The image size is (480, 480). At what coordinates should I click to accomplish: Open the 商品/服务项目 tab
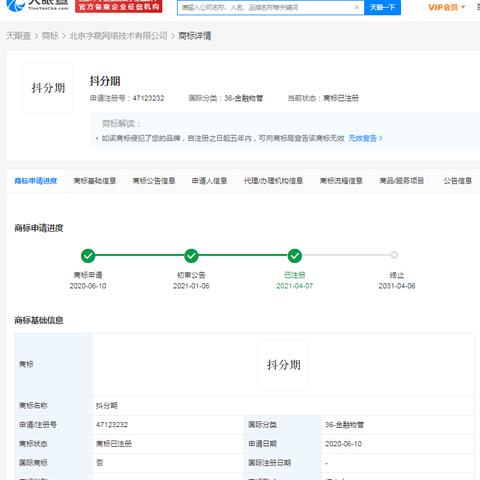(x=402, y=181)
